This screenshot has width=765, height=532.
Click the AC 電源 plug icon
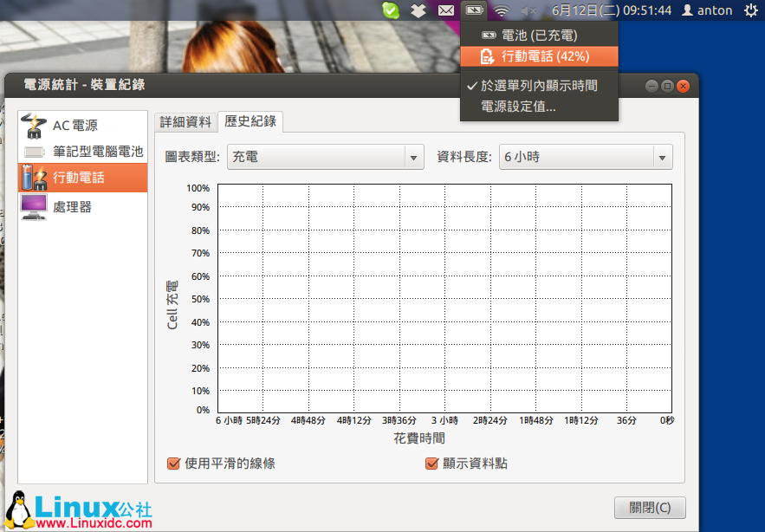[34, 126]
